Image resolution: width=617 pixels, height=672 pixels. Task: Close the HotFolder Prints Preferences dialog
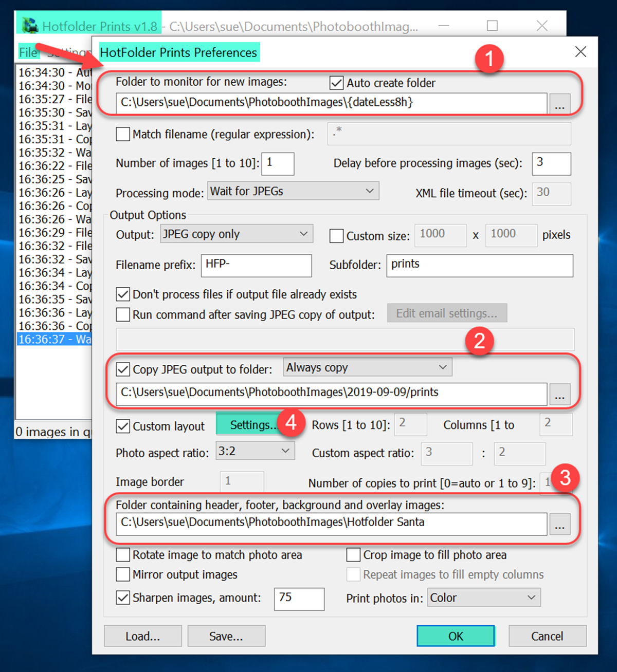580,51
